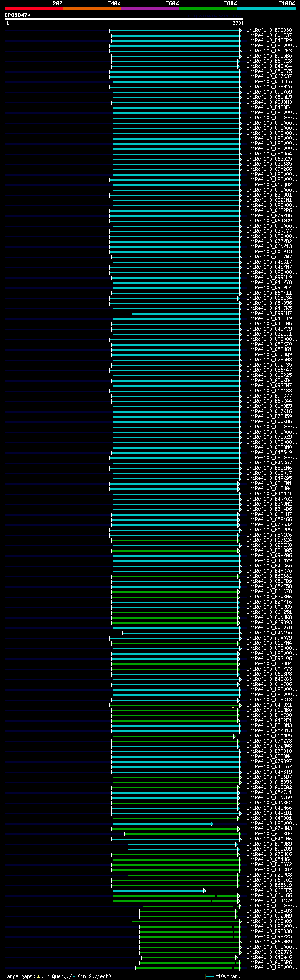The image size is (300, 980).
Task: Select the UniRef100_A8JDH3 label
Action: (269, 102)
